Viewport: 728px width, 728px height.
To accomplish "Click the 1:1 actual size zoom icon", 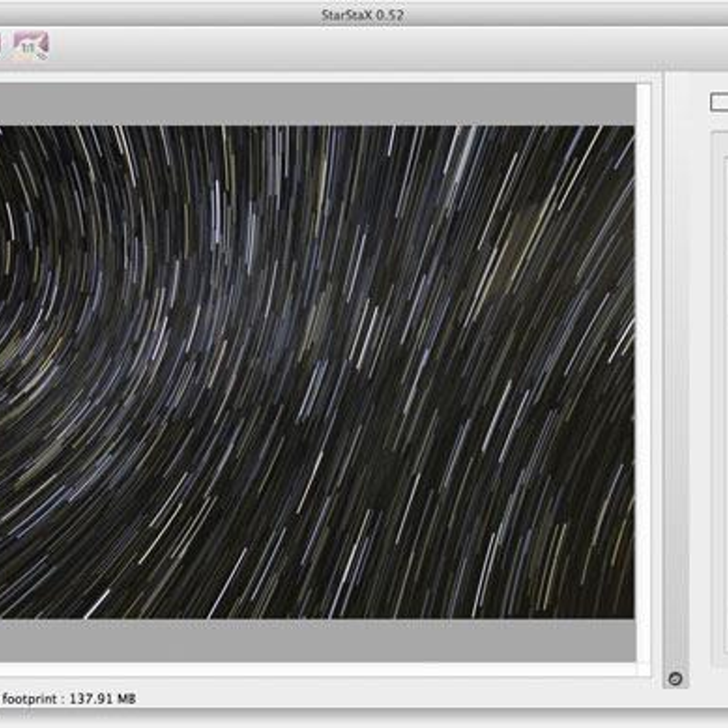I will point(30,46).
